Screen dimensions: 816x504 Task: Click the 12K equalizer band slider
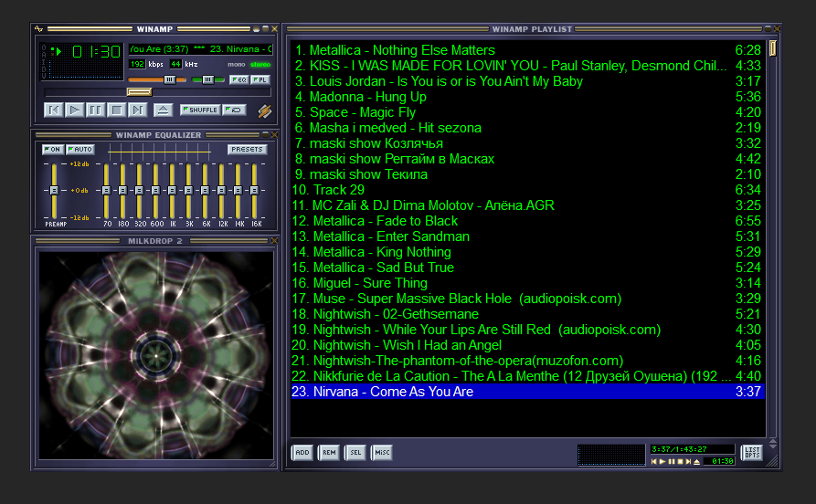(222, 190)
